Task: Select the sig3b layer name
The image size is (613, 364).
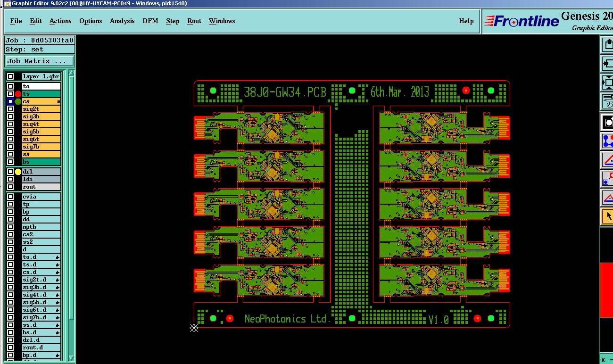Action: point(41,116)
